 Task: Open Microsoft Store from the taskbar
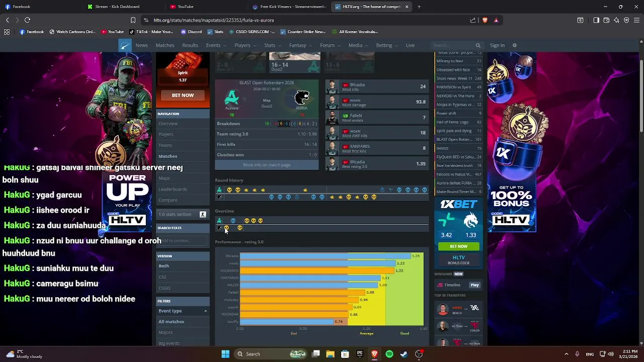pos(345,354)
